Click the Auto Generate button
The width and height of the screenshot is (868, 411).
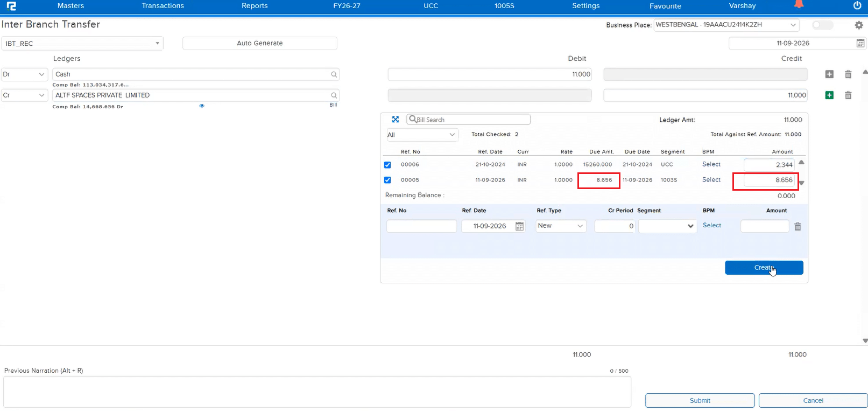(x=260, y=43)
